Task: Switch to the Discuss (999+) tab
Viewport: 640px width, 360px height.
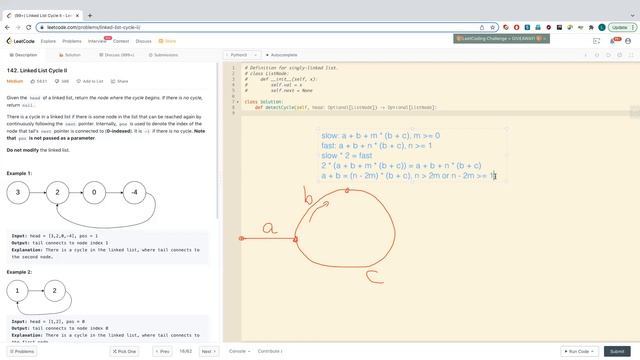Action: [x=117, y=55]
